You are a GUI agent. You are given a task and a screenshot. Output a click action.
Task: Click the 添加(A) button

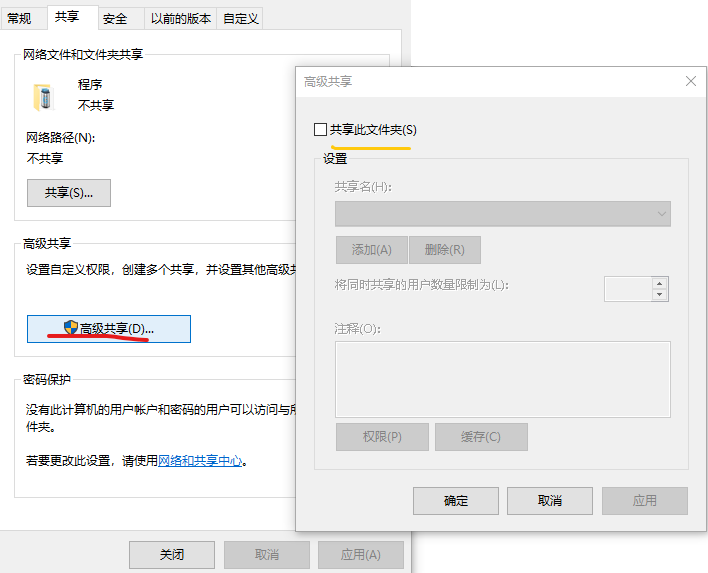[x=372, y=250]
